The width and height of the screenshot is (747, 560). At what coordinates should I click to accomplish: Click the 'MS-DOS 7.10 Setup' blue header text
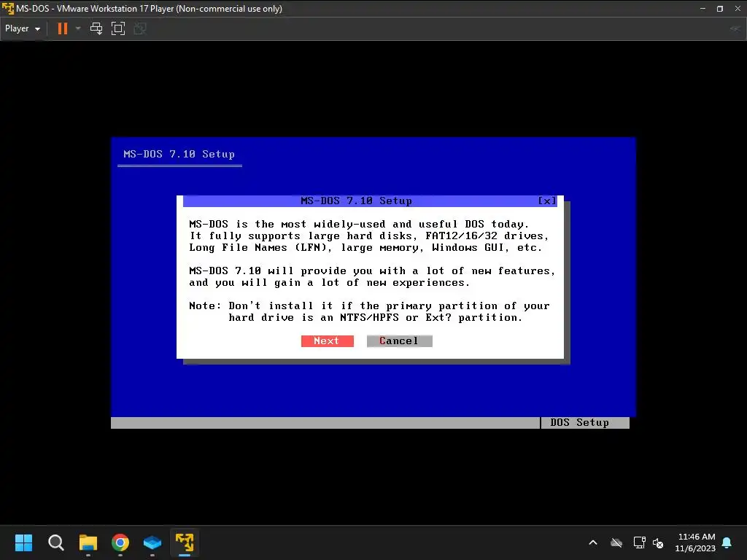179,155
